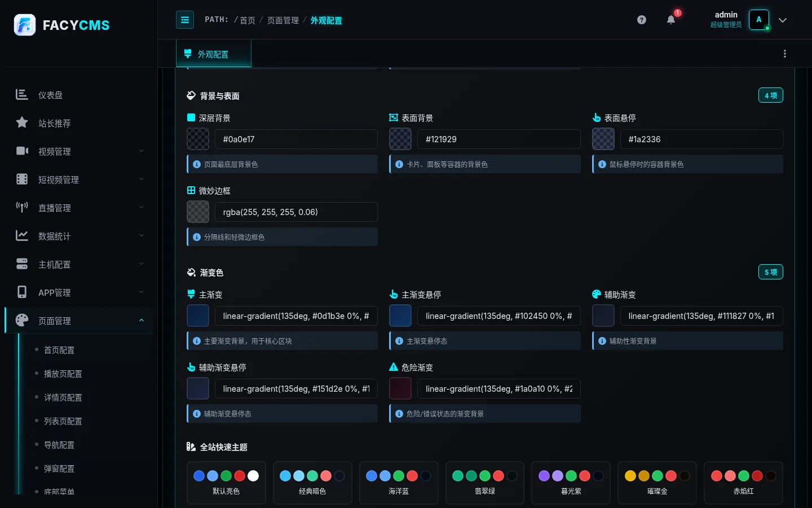Expand the 视频管理 submenu chevron
Image resolution: width=812 pixels, height=508 pixels.
pos(142,151)
